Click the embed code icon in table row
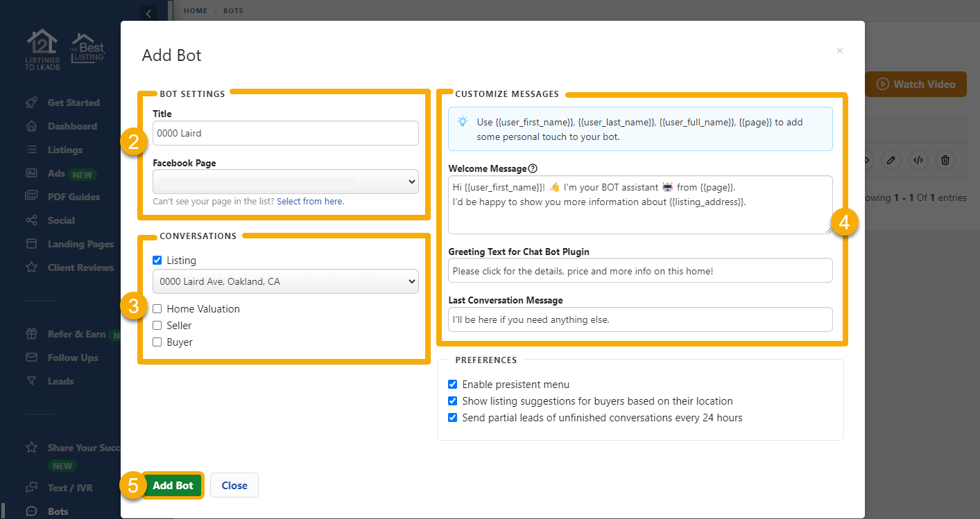 [918, 160]
